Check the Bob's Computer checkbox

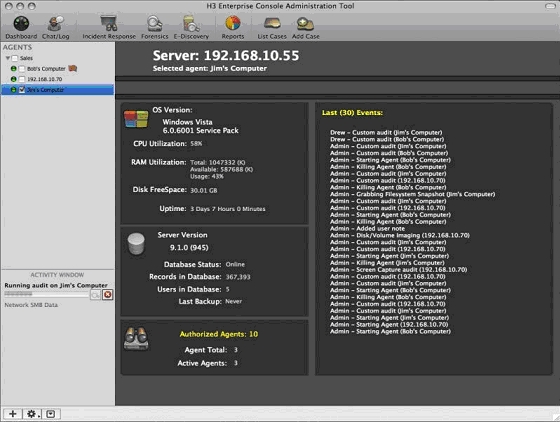click(22, 69)
